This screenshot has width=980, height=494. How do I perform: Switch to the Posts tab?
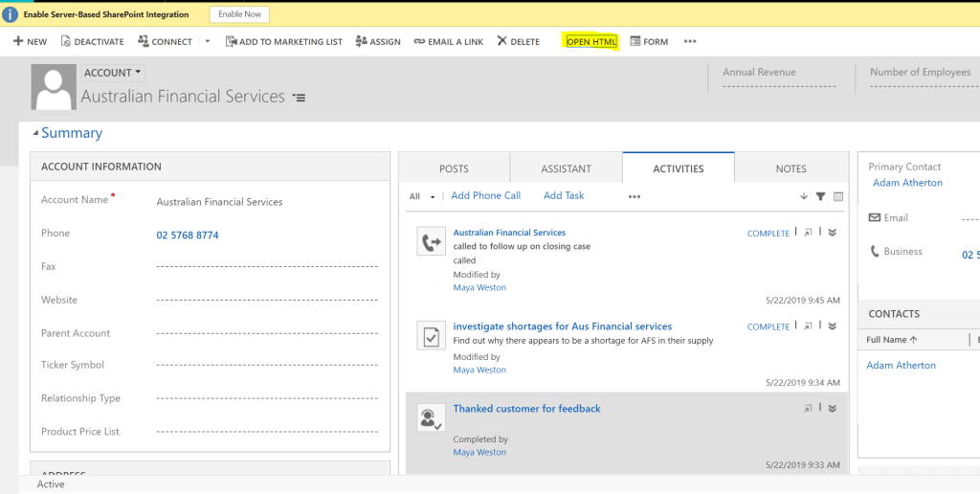coord(454,168)
